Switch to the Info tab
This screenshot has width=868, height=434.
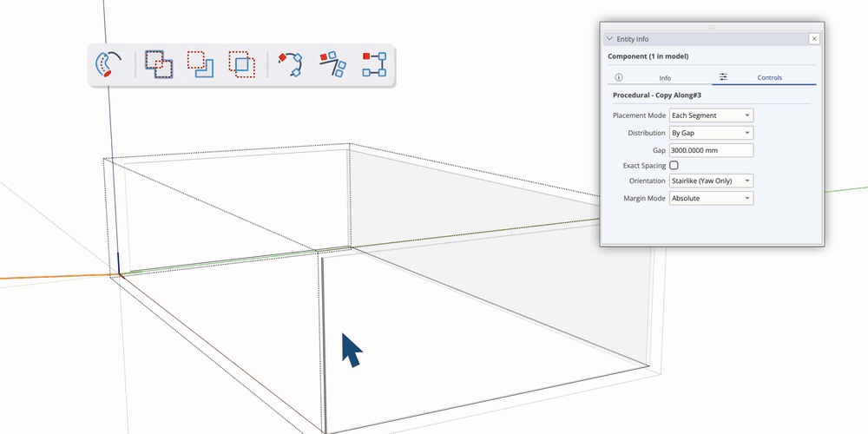tap(665, 78)
